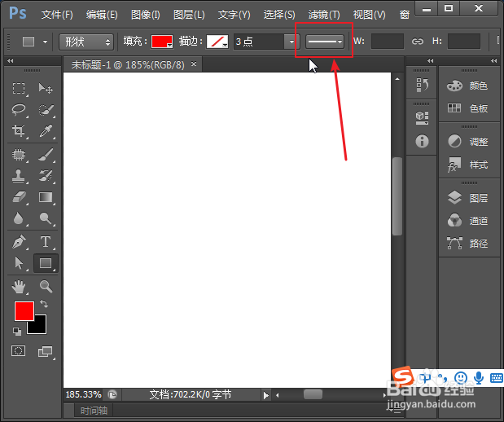Select the Blur tool
Screen dimensions: 504x422
[19, 218]
